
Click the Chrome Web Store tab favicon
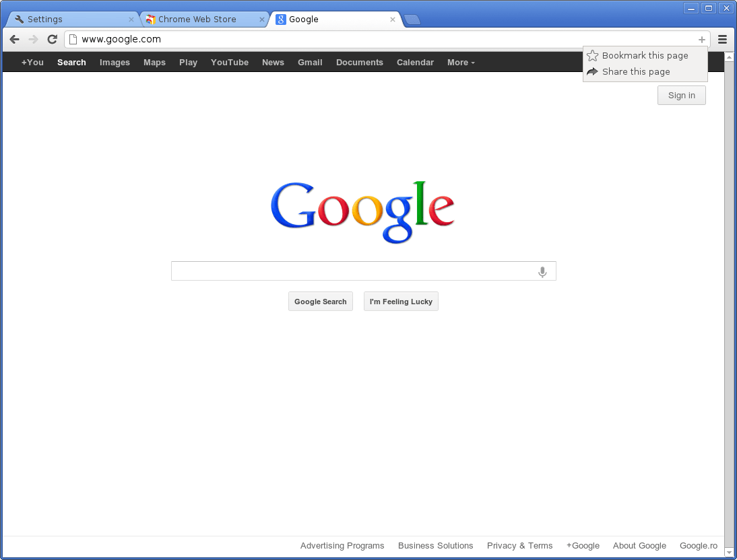click(x=150, y=20)
